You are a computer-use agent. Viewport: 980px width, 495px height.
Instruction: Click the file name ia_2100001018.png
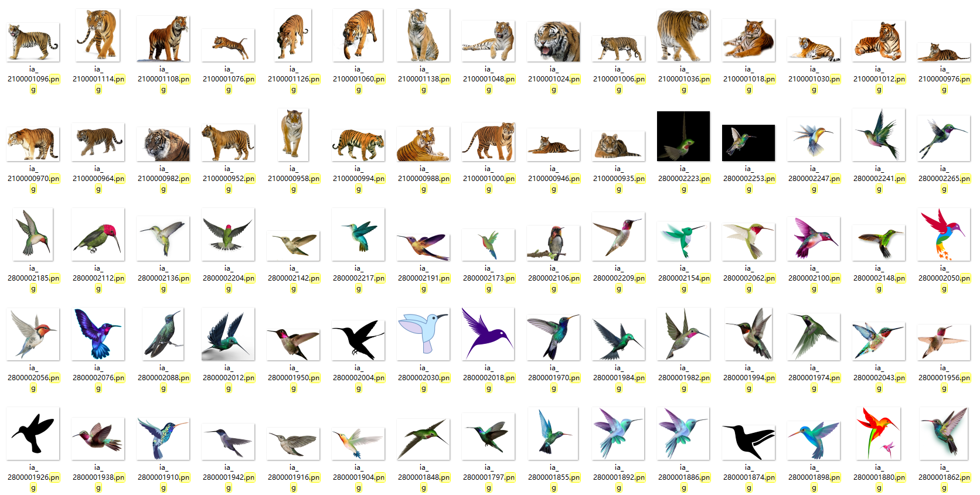point(749,79)
